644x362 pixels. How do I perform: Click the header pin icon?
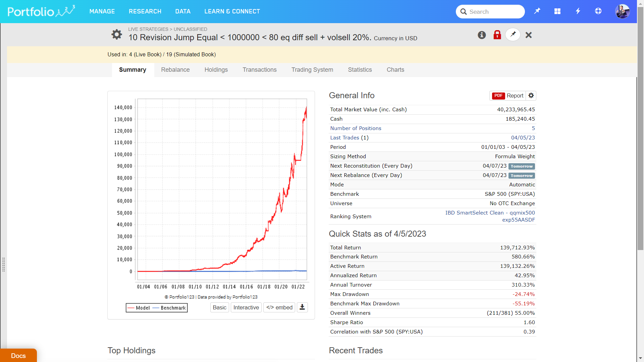(537, 11)
